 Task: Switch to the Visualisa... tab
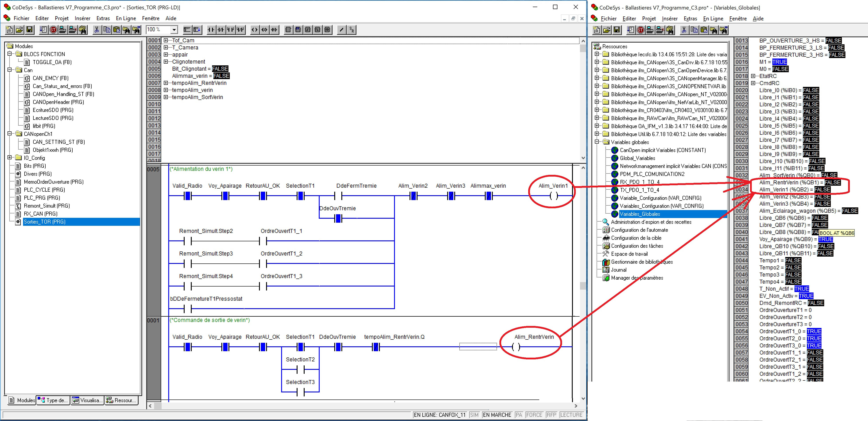87,400
